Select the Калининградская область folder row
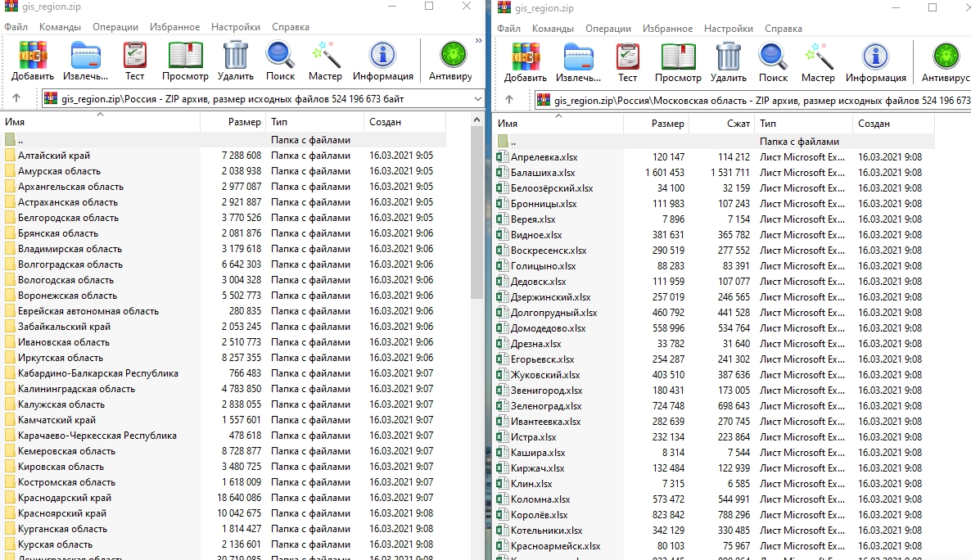This screenshot has height=560, width=971. (x=224, y=389)
